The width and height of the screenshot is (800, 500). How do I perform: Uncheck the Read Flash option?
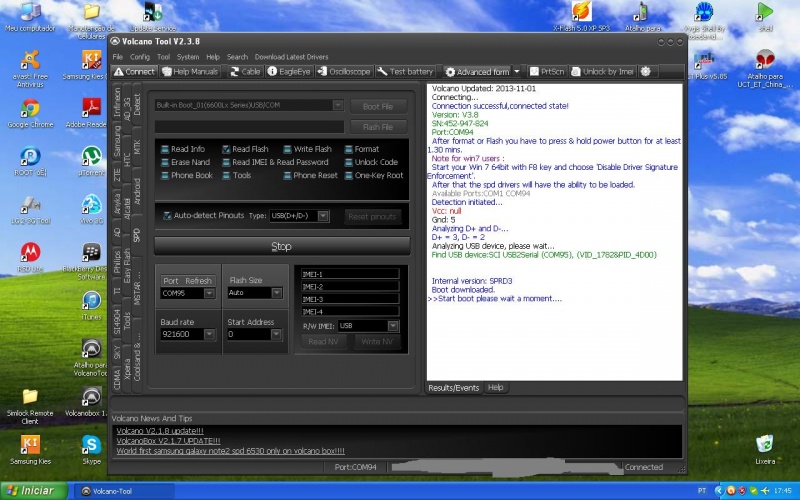click(x=226, y=149)
